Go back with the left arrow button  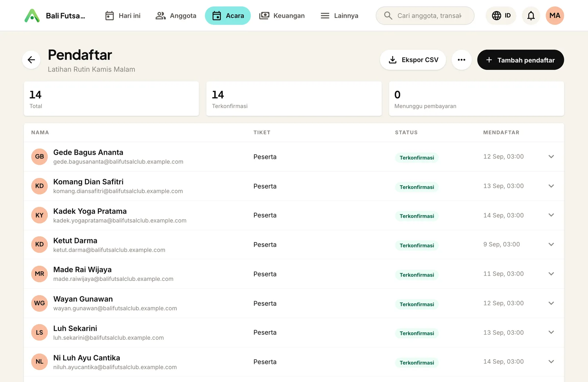tap(31, 60)
